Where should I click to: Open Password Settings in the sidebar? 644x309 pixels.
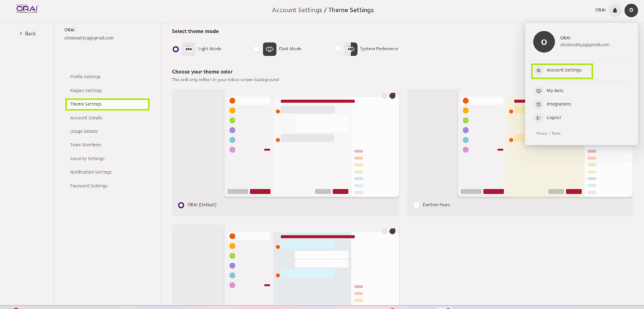coord(89,186)
